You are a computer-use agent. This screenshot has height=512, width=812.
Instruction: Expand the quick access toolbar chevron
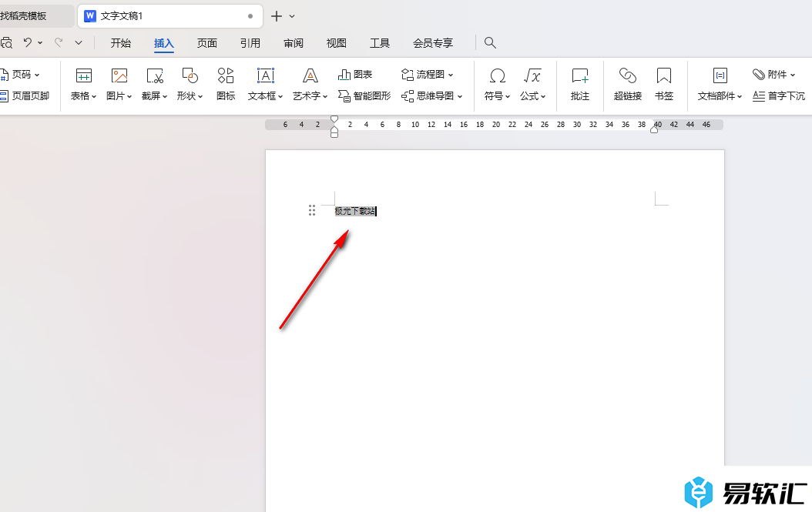click(79, 43)
